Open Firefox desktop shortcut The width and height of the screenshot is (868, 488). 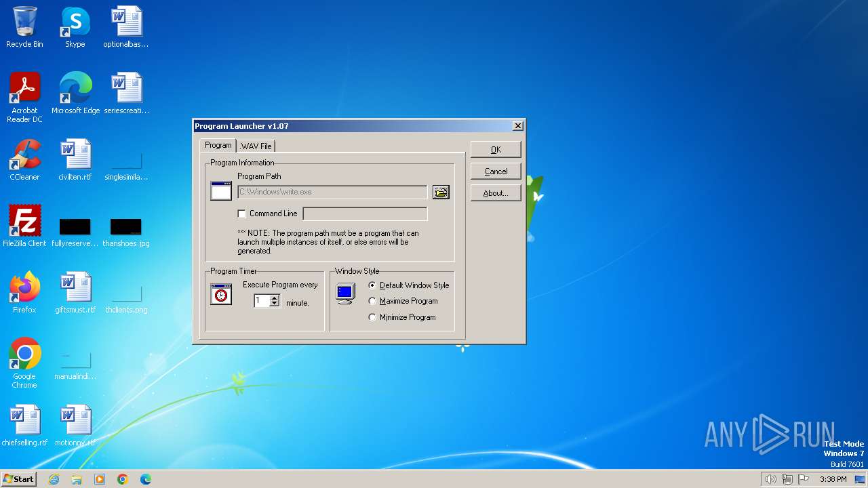24,293
